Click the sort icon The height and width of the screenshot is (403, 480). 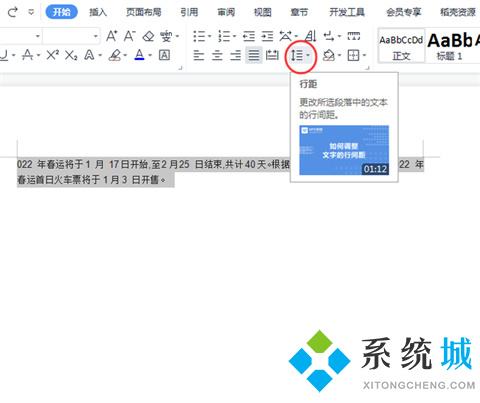311,36
